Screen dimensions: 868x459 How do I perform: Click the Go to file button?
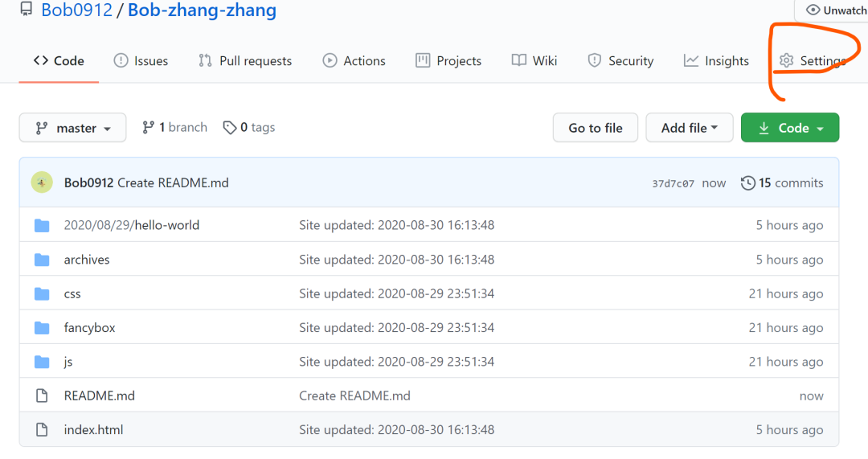(x=595, y=128)
